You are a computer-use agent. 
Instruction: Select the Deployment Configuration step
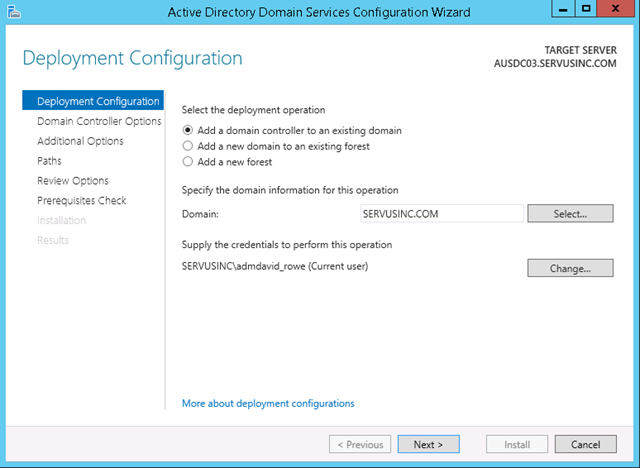(93, 100)
